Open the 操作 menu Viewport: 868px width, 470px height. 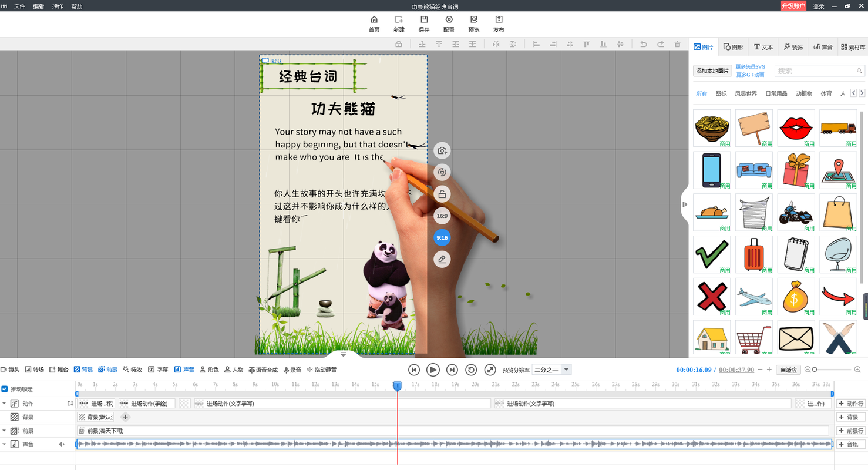click(x=58, y=6)
